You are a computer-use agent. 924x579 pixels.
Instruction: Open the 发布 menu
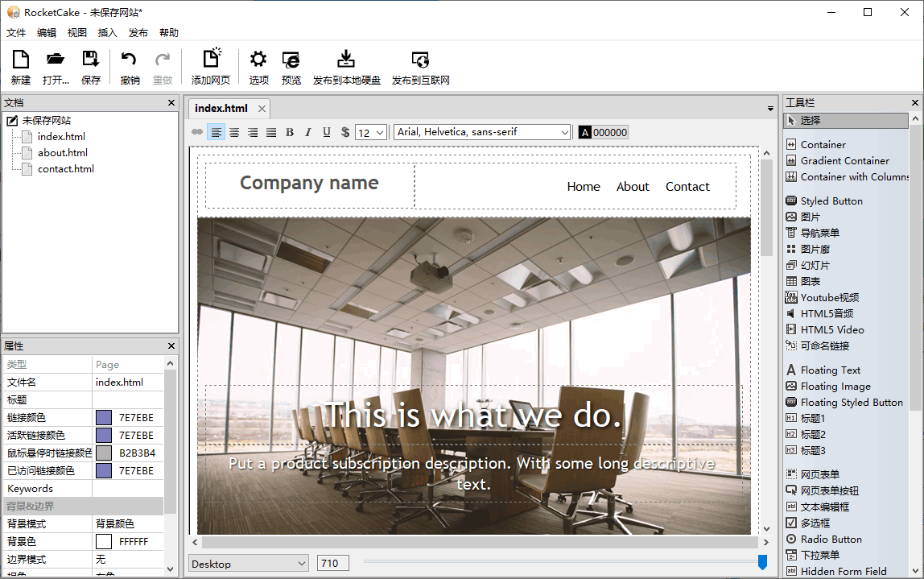[138, 33]
